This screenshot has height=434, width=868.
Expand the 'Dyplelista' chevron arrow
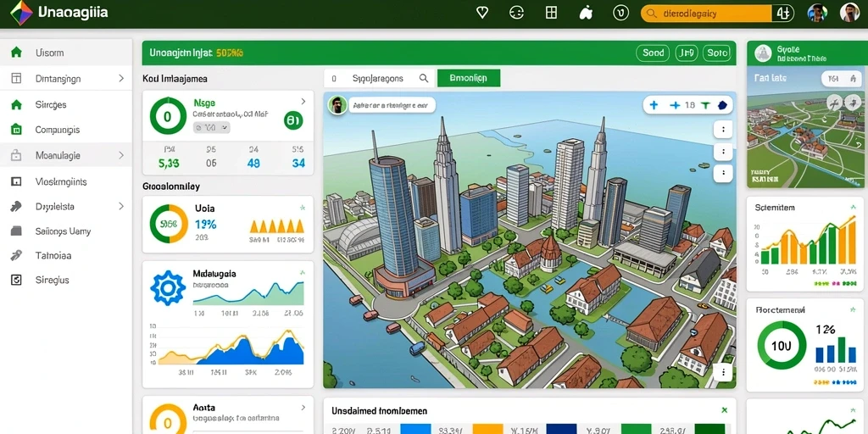click(121, 207)
